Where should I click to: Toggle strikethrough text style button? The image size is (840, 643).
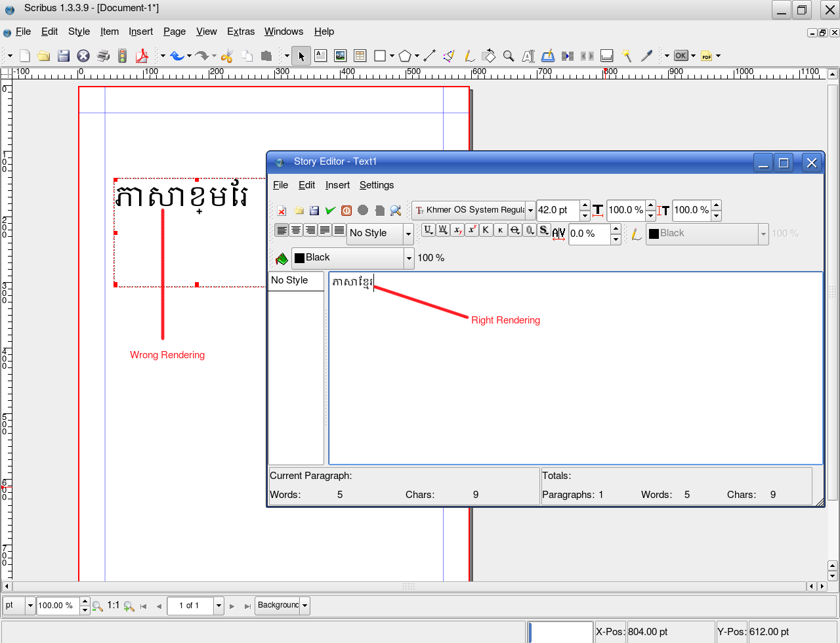pos(515,230)
